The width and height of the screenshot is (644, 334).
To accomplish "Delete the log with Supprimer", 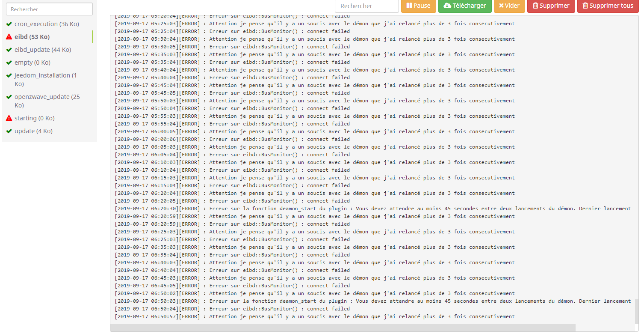I will (551, 6).
